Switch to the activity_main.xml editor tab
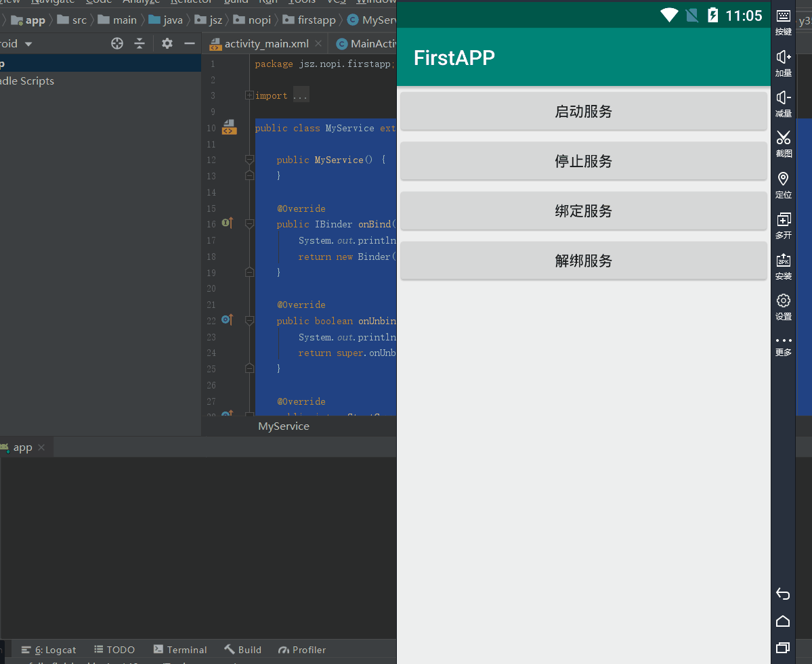The height and width of the screenshot is (664, 812). 265,44
